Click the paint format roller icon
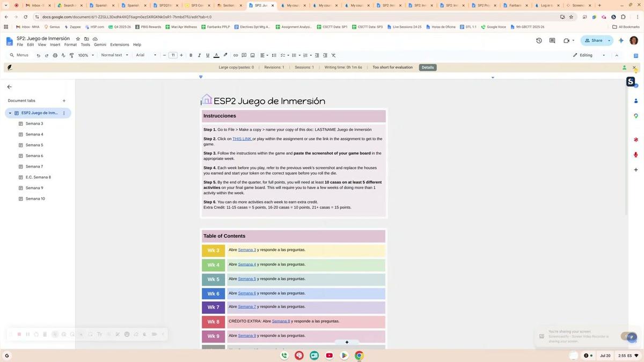This screenshot has width=644, height=362. (71, 55)
